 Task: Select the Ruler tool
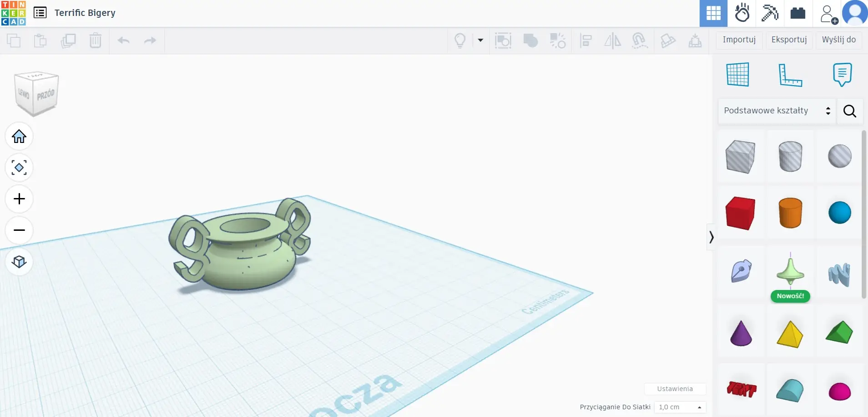(790, 75)
